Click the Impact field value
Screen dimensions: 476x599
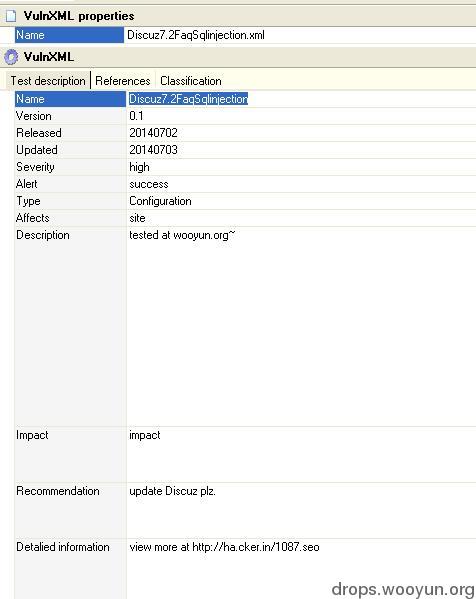point(145,435)
